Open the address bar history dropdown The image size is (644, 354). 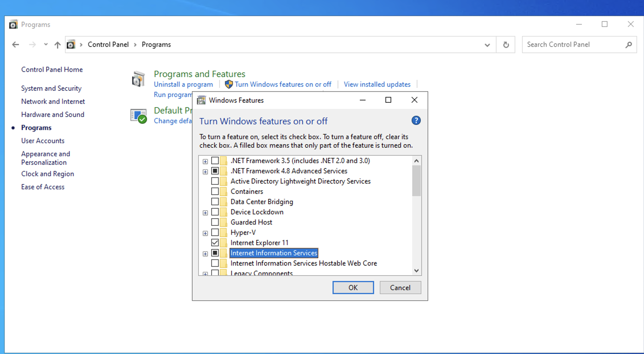(487, 45)
